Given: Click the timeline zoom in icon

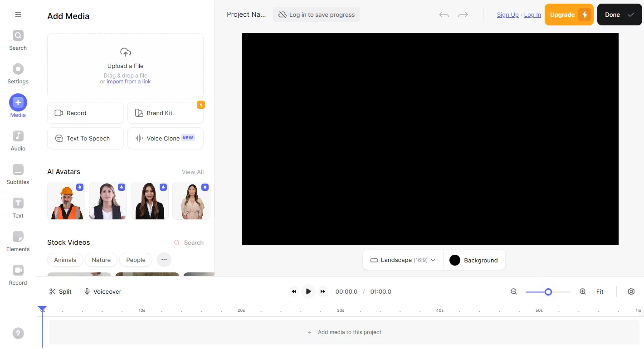Looking at the screenshot, I should [583, 291].
